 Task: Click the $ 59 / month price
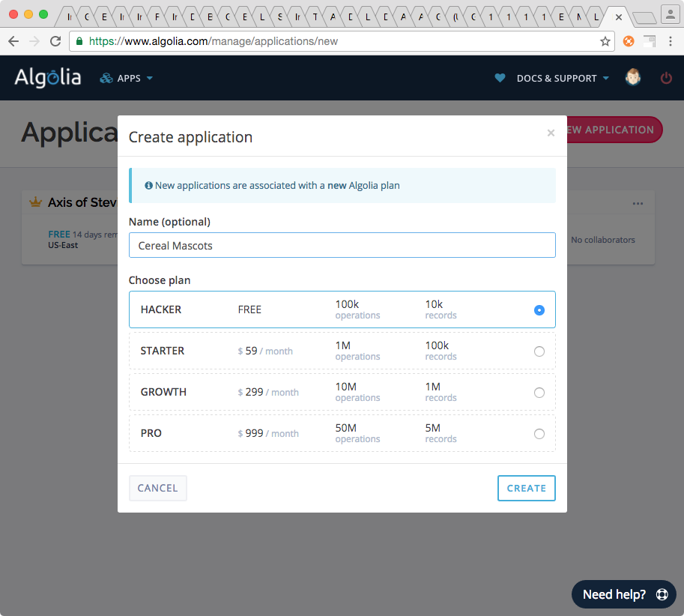coord(265,351)
